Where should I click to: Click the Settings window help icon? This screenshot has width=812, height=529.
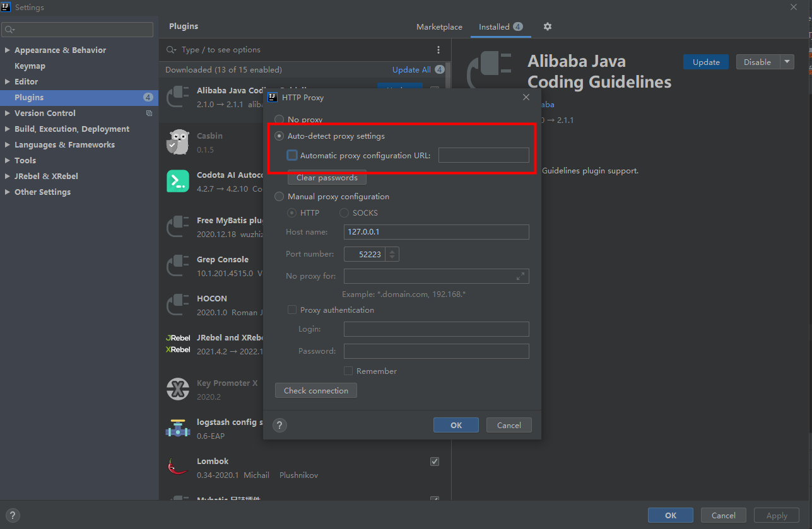coord(12,515)
